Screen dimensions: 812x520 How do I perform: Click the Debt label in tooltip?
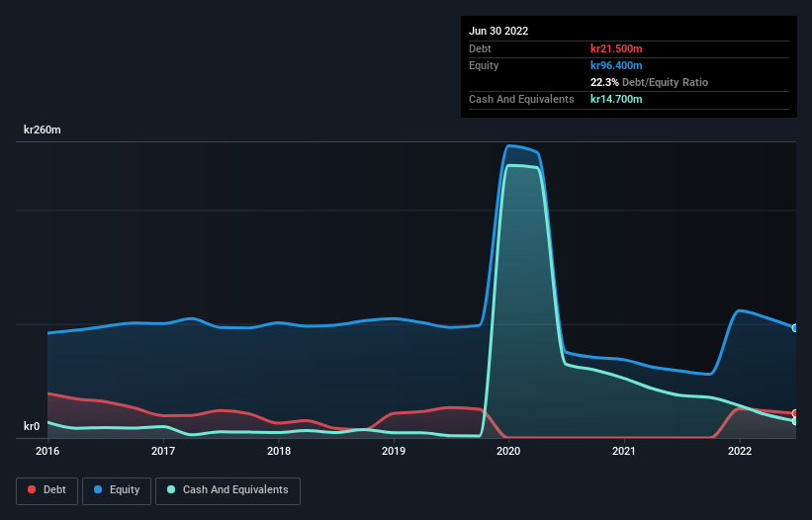click(480, 48)
